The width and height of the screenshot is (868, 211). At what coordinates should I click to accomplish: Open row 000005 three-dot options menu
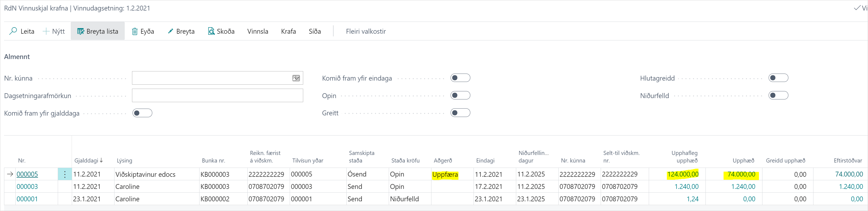tap(65, 174)
